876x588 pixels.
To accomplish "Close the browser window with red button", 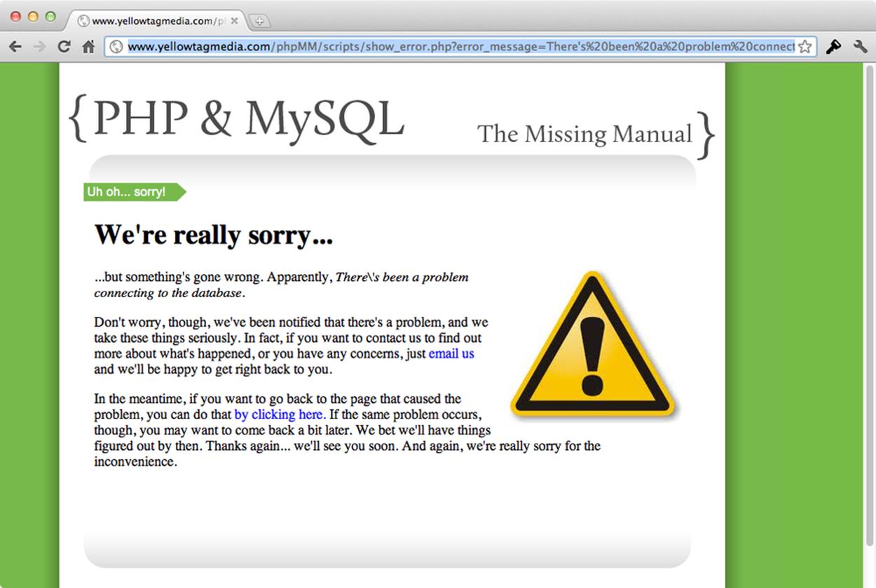I will click(15, 17).
